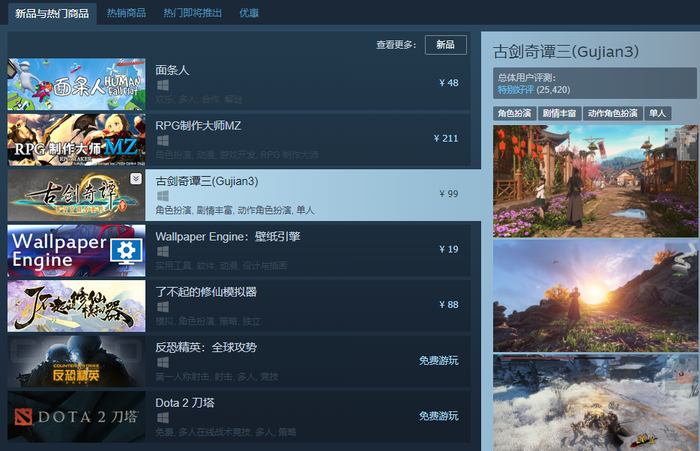Click the 特别好评 review link

click(516, 90)
